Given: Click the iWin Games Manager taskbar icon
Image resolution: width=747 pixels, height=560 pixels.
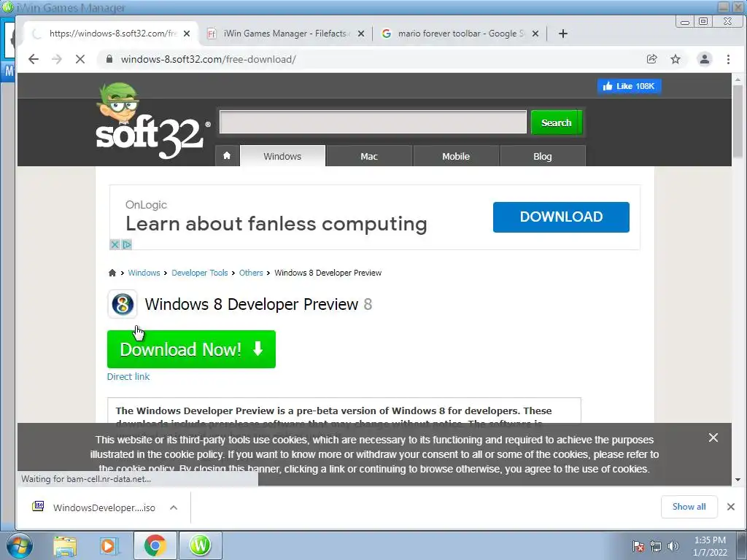Looking at the screenshot, I should (200, 545).
